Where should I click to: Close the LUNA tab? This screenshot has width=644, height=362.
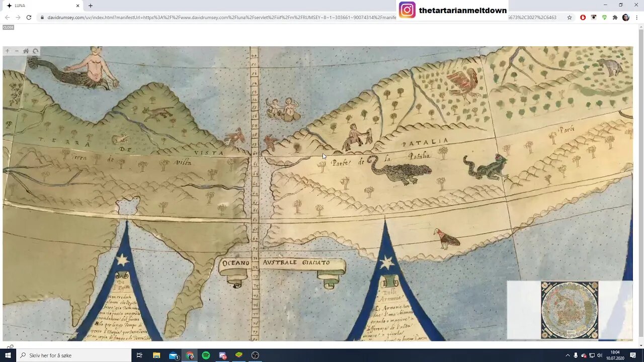pos(77,6)
